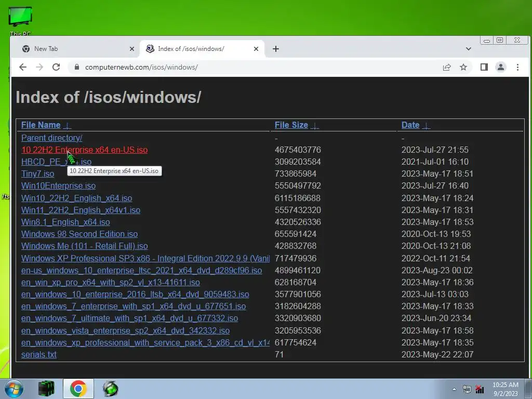Go back with the browser back arrow

23,67
